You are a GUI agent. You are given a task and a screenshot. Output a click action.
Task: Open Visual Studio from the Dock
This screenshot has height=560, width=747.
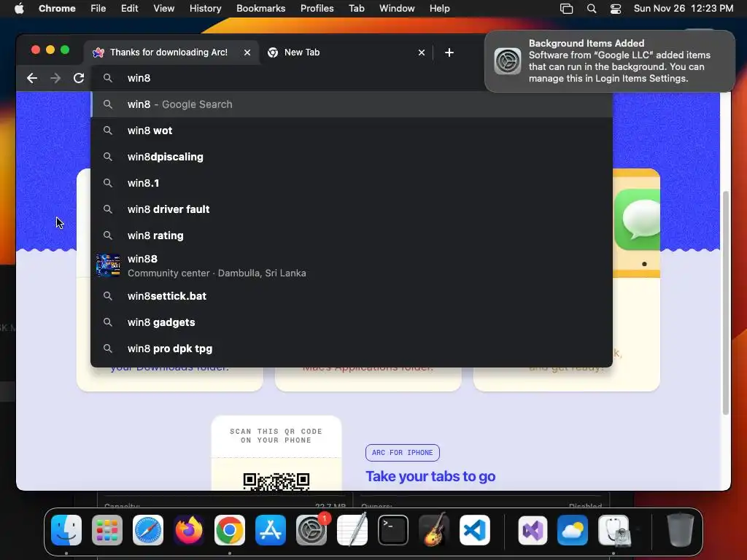(x=533, y=530)
